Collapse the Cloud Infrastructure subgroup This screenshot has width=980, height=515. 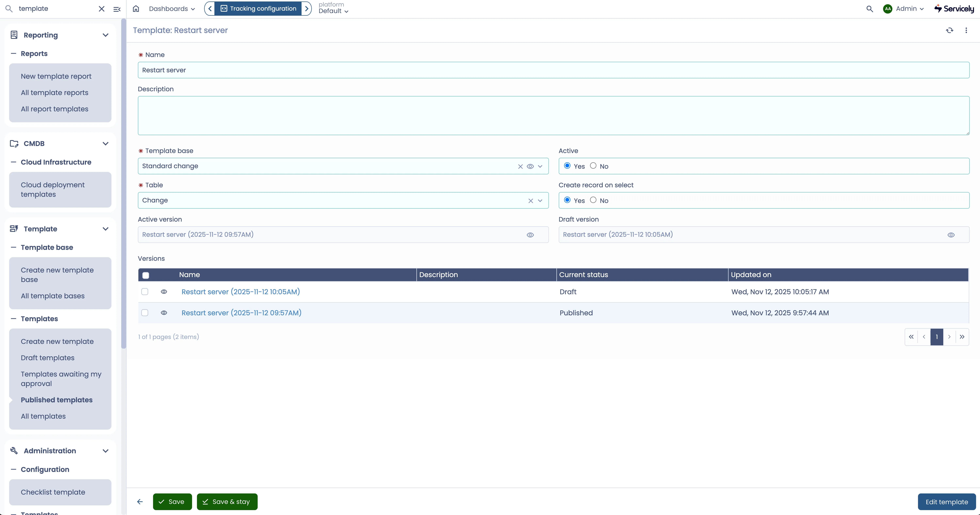(x=14, y=162)
